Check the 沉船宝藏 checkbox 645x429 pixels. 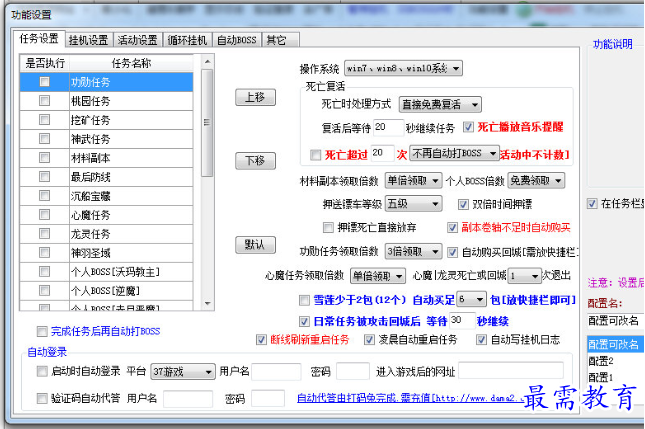(x=44, y=196)
